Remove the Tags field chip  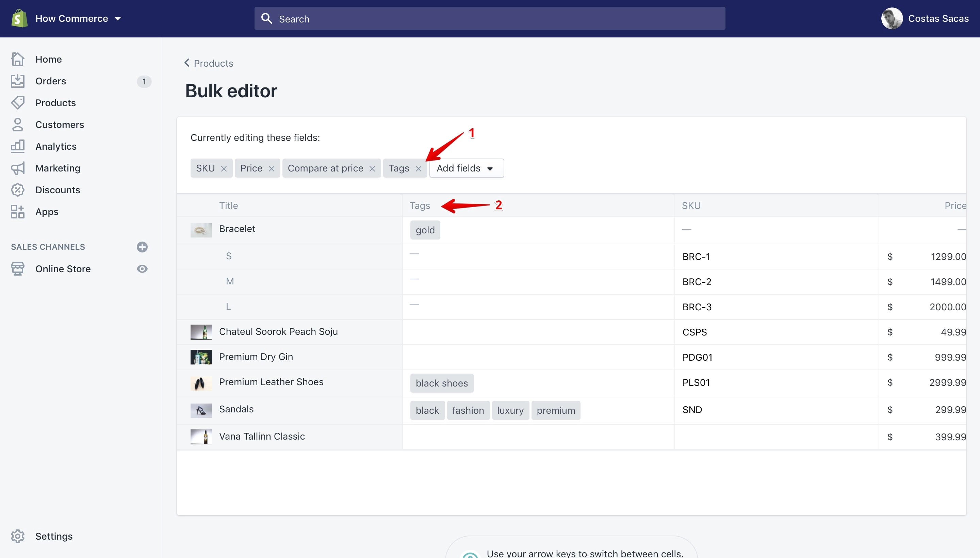tap(419, 169)
